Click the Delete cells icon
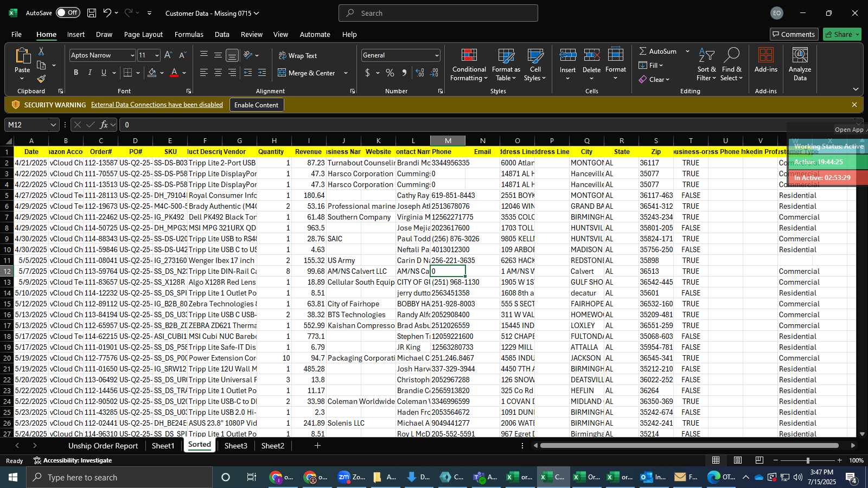Viewport: 868px width, 488px height. click(591, 55)
